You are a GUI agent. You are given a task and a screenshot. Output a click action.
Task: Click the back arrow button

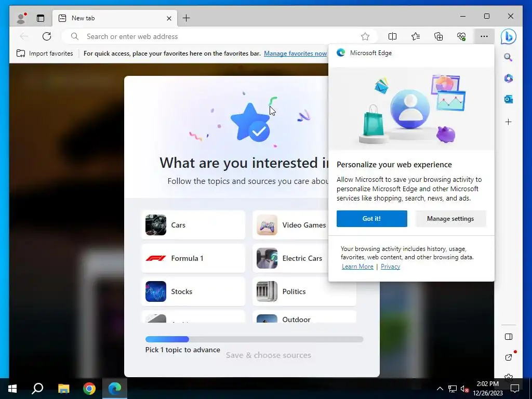point(24,36)
